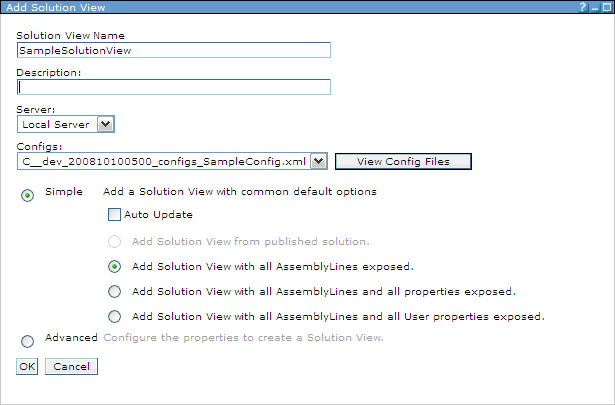Screen dimensions: 615x405
Task: Focus the Solution View Name field
Action: [x=174, y=50]
